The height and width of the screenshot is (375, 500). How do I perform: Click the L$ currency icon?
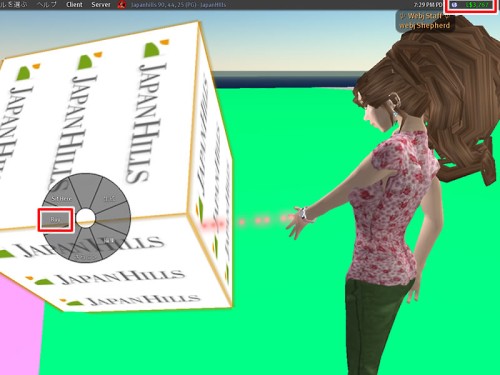pos(454,5)
